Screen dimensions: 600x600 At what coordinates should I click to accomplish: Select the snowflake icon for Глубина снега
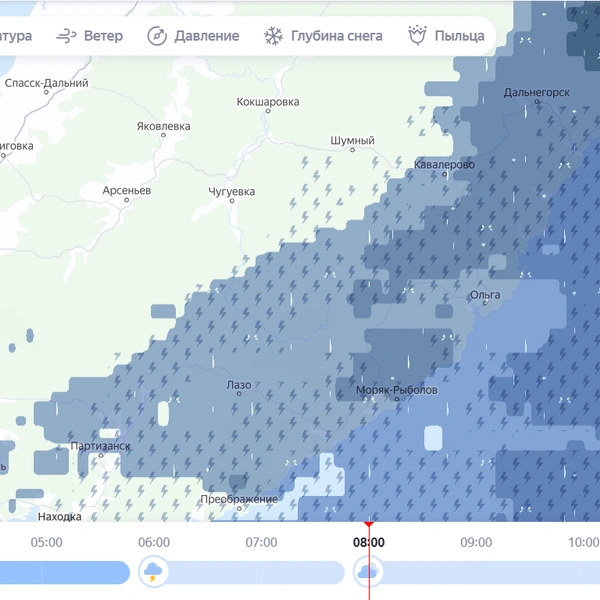point(274,36)
